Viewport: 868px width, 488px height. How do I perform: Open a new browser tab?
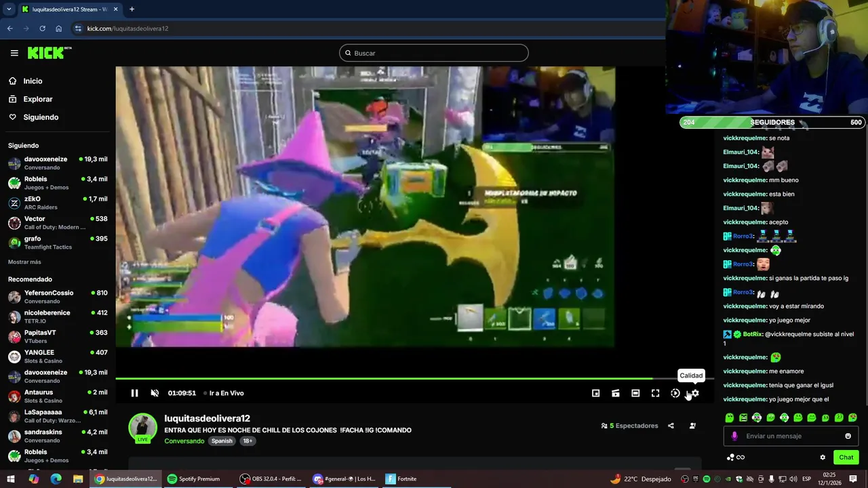[132, 9]
